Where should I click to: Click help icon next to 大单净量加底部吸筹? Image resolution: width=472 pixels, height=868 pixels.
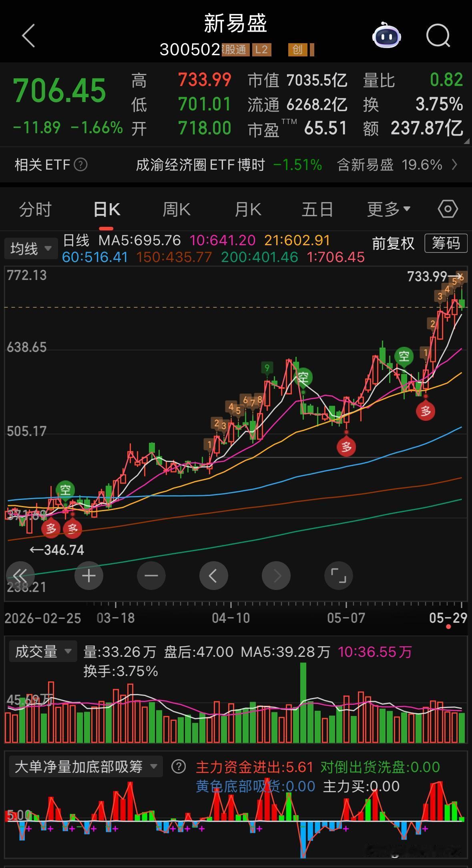pos(179,767)
